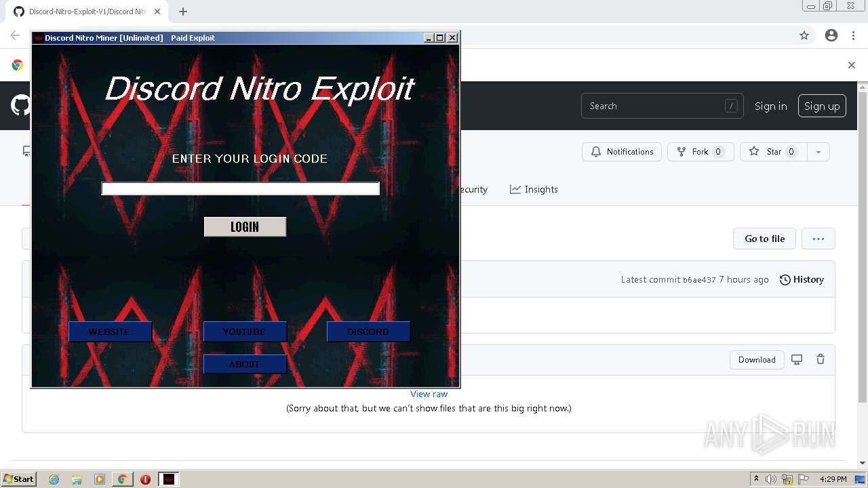This screenshot has width=868, height=488.
Task: Click the GitHub search field
Action: 663,106
